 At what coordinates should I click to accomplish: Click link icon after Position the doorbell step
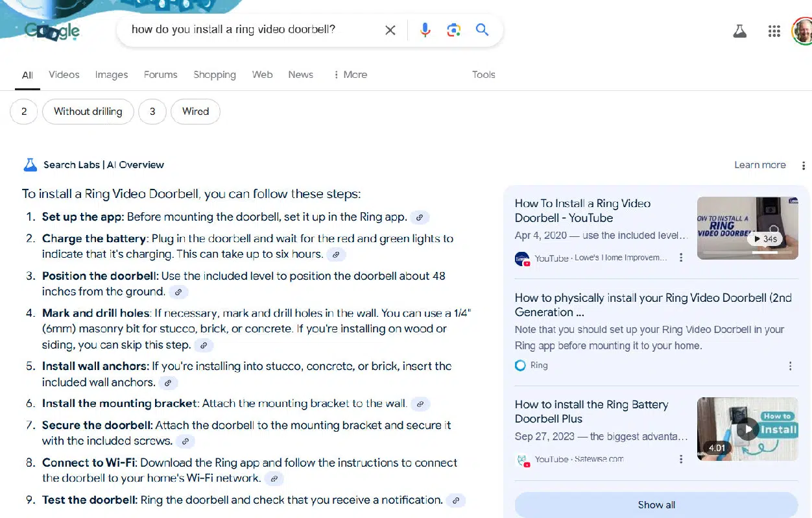point(178,292)
